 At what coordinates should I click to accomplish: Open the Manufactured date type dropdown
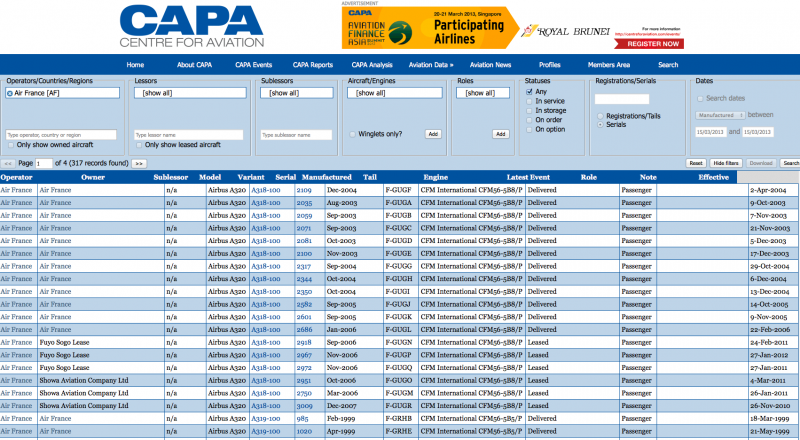coord(720,115)
